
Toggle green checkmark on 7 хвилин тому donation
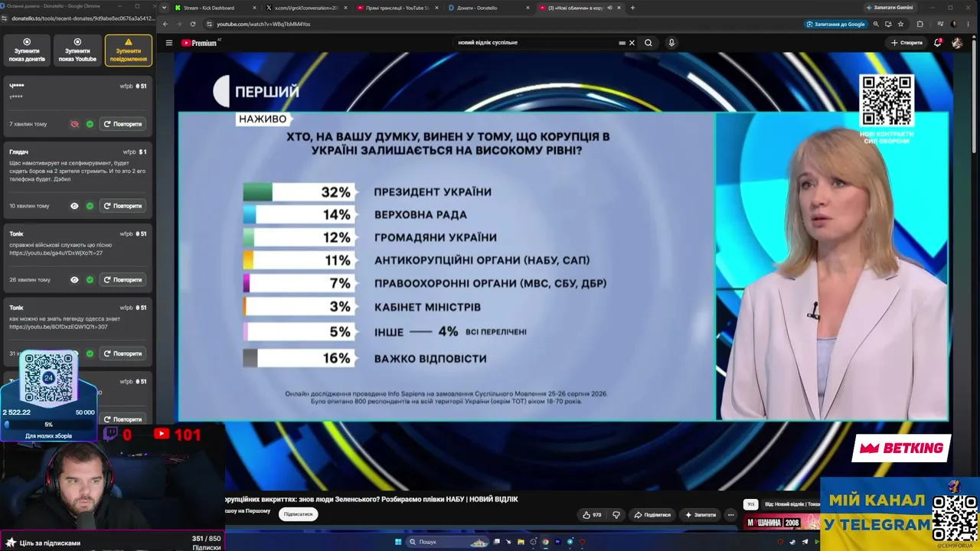(x=90, y=124)
